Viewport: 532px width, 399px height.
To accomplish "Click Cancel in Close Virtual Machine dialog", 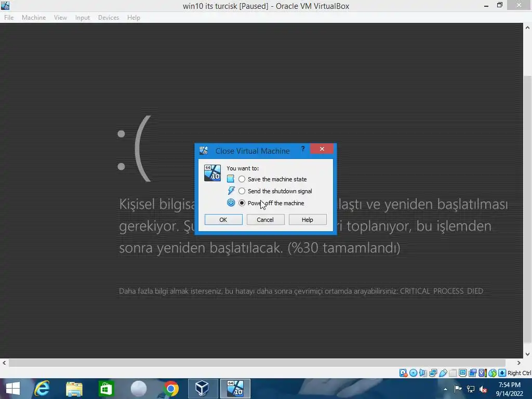I will pos(265,220).
